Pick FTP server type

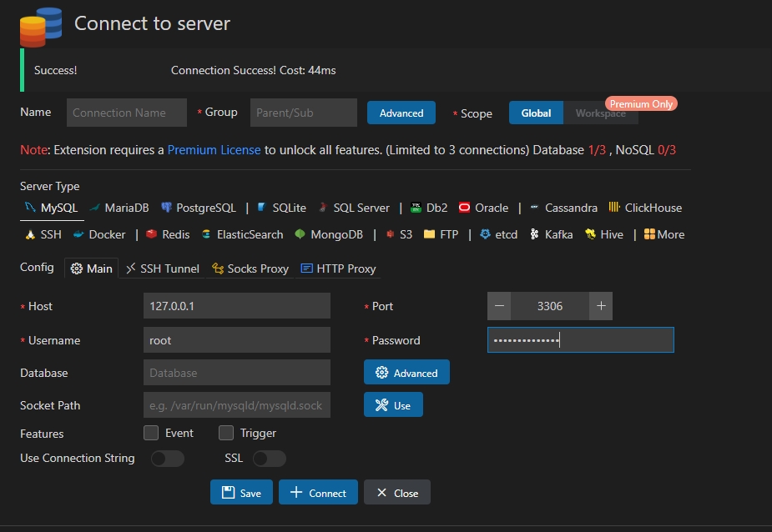[442, 234]
